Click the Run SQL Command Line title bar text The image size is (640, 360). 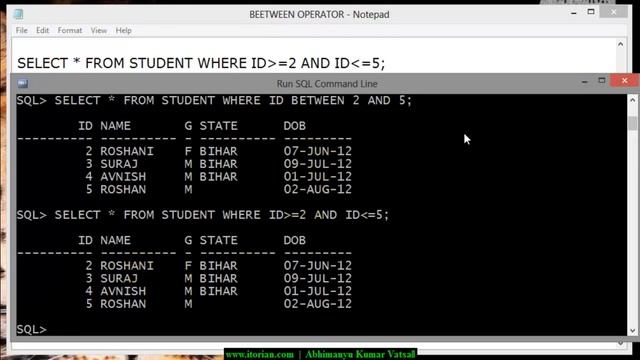click(x=327, y=84)
